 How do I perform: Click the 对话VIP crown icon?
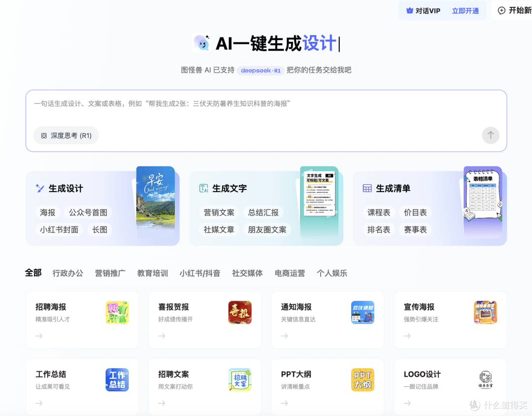pyautogui.click(x=409, y=11)
